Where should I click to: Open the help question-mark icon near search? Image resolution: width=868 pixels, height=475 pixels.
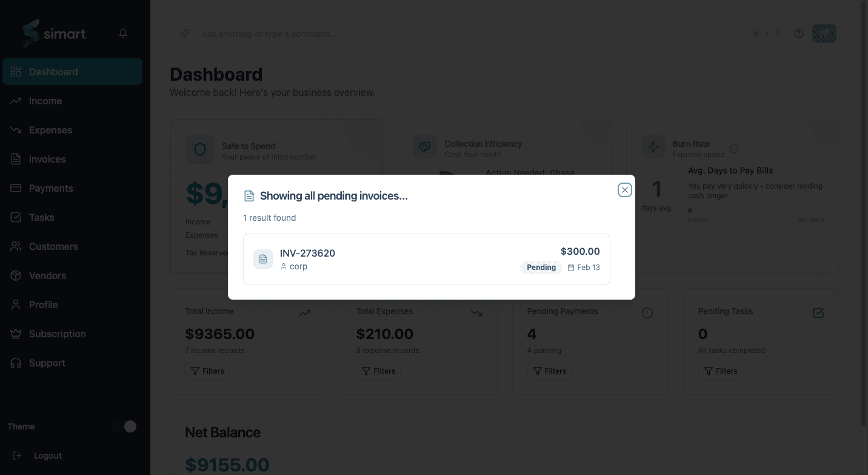pos(798,33)
